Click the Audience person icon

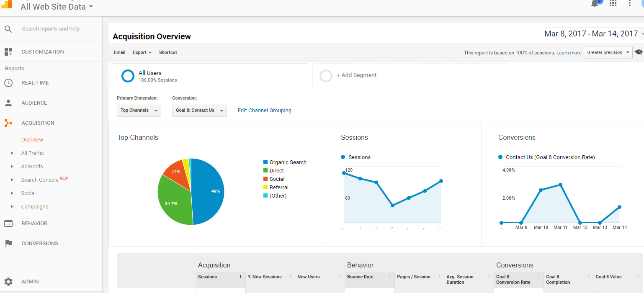pyautogui.click(x=8, y=103)
